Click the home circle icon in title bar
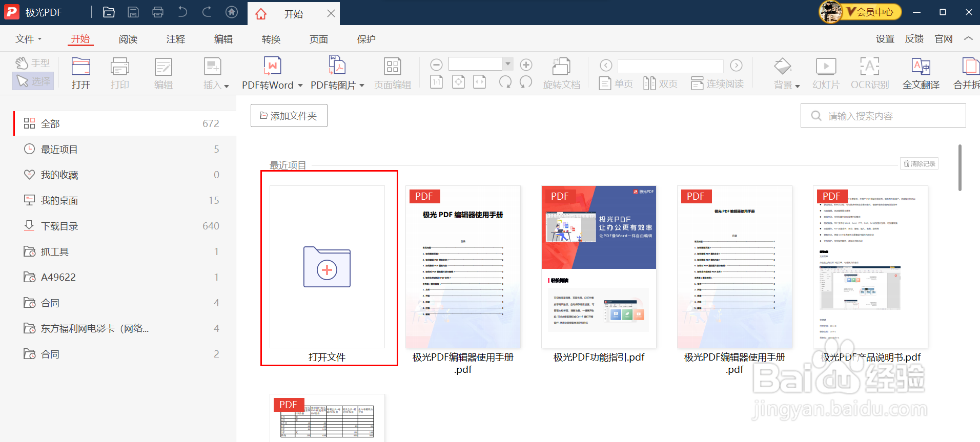This screenshot has height=442, width=980. (x=232, y=12)
